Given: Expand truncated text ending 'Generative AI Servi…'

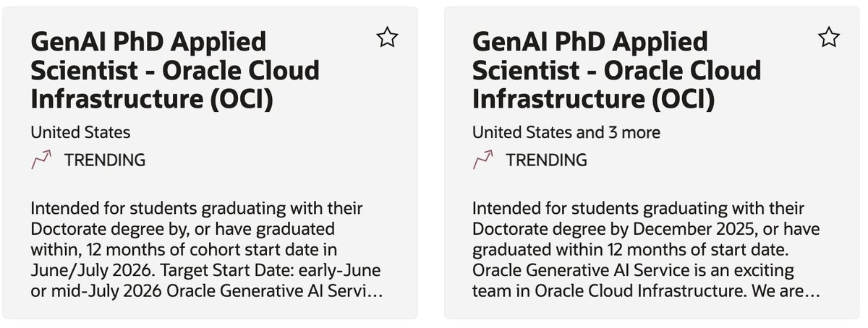Looking at the screenshot, I should (x=318, y=293).
